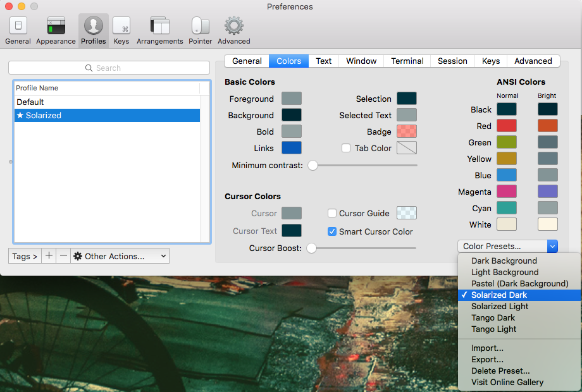Choose Light Background preset
582x392 pixels.
[x=519, y=273]
